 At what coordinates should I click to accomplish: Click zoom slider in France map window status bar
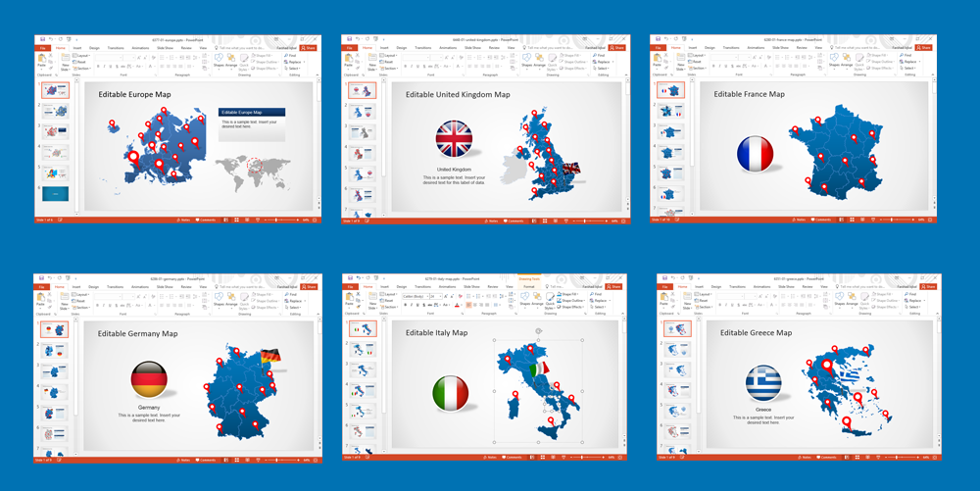[897, 220]
